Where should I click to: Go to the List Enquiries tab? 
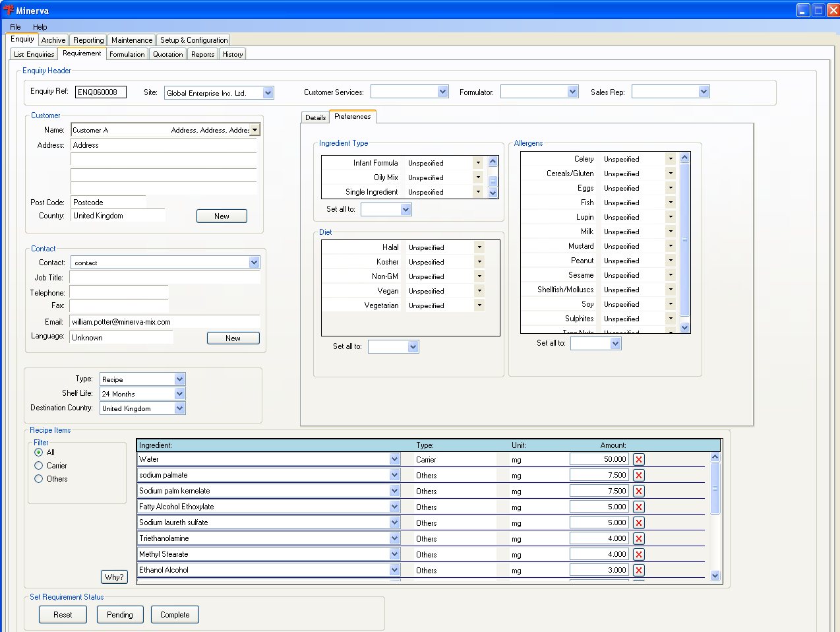(x=34, y=54)
